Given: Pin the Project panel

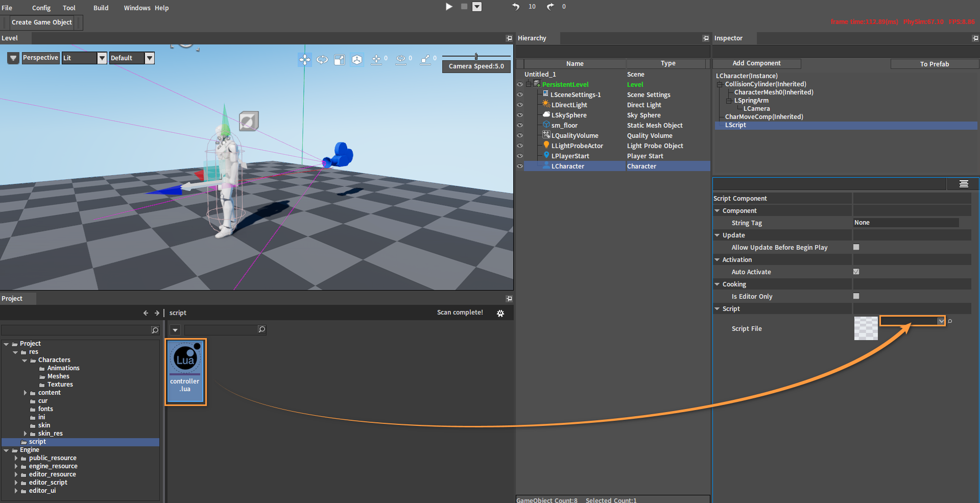Looking at the screenshot, I should coord(509,299).
